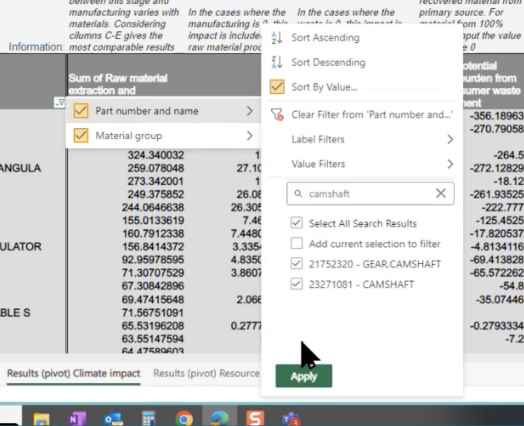Image resolution: width=524 pixels, height=426 pixels.
Task: Clear the camshaft search with X
Action: [441, 193]
